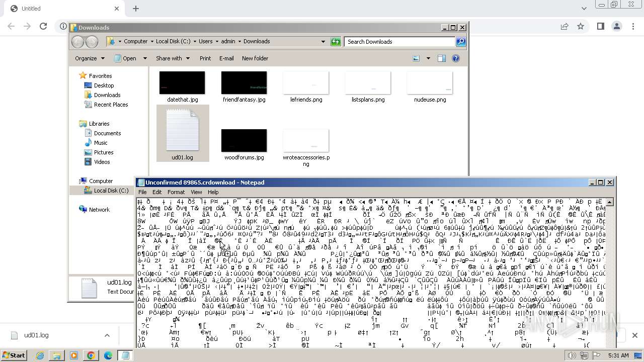
Task: Close the Untitled Chrome tab
Action: 117,9
